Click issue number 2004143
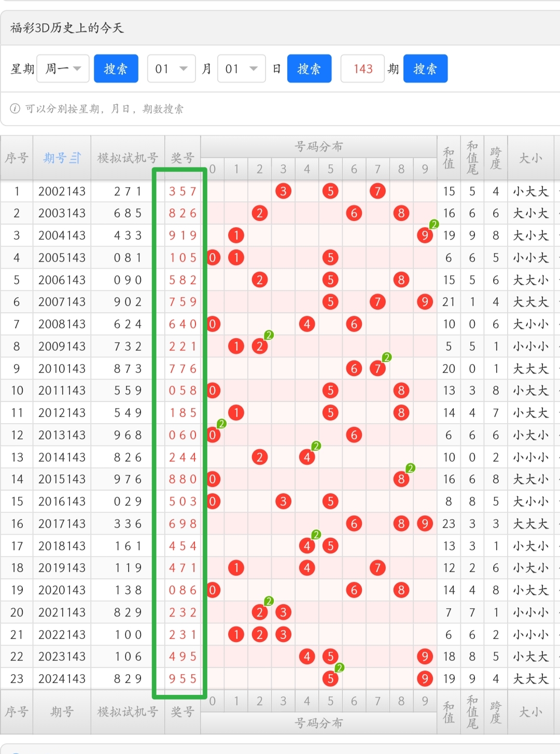The image size is (560, 754). (x=62, y=235)
